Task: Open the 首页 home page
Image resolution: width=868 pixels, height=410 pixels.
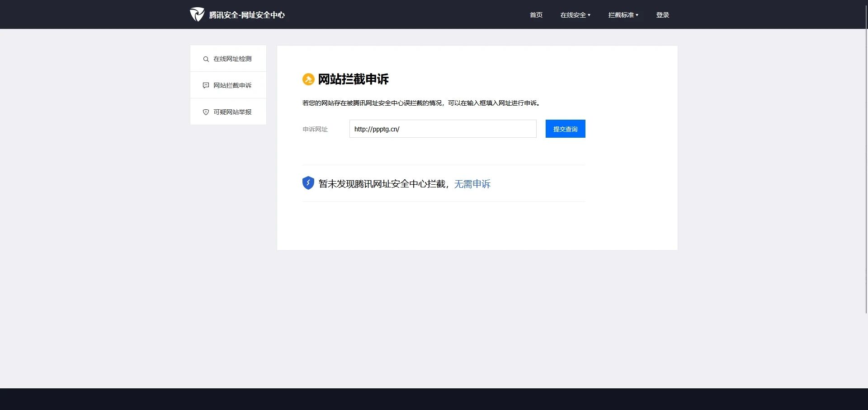Action: 536,15
